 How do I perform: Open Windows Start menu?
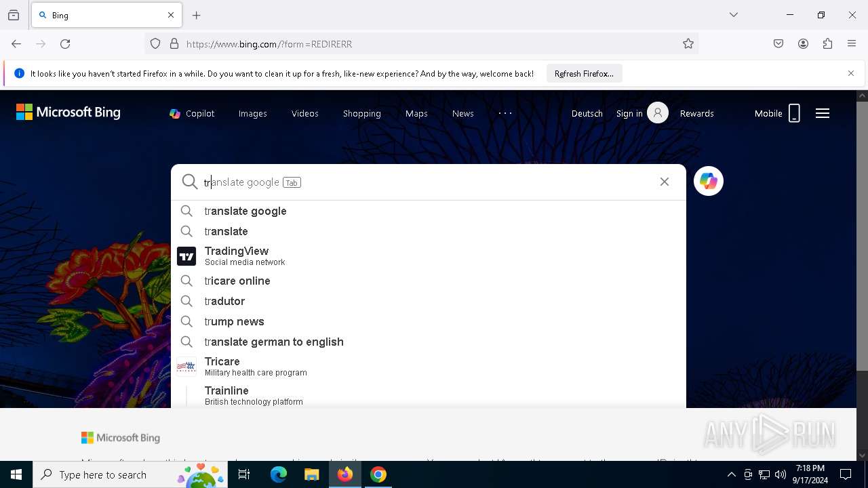point(16,474)
